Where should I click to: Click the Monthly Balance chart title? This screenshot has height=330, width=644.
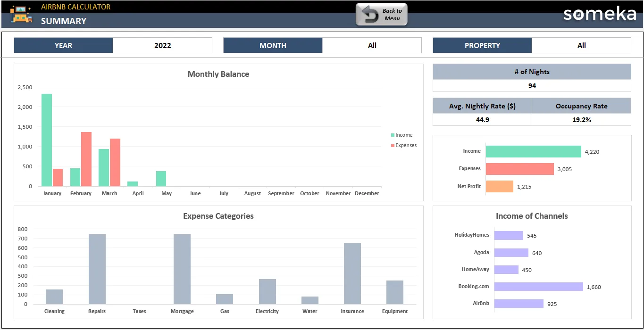(218, 74)
